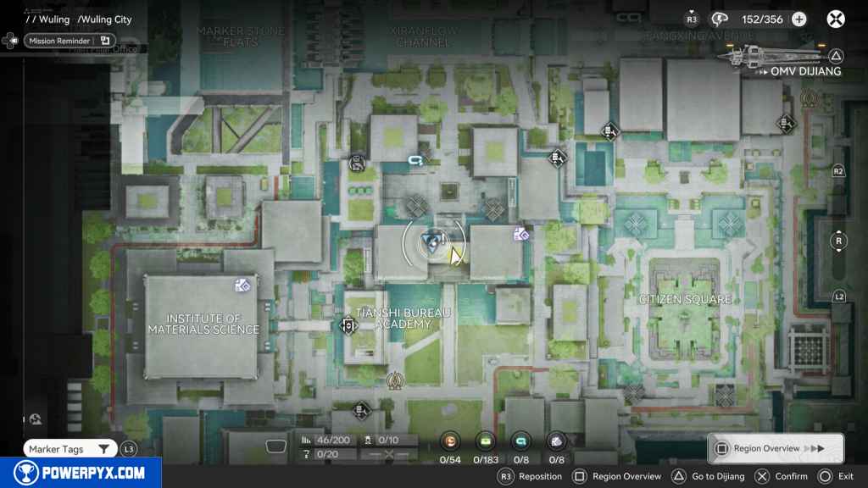The height and width of the screenshot is (488, 868).
Task: Close the map with the X icon
Action: click(836, 19)
